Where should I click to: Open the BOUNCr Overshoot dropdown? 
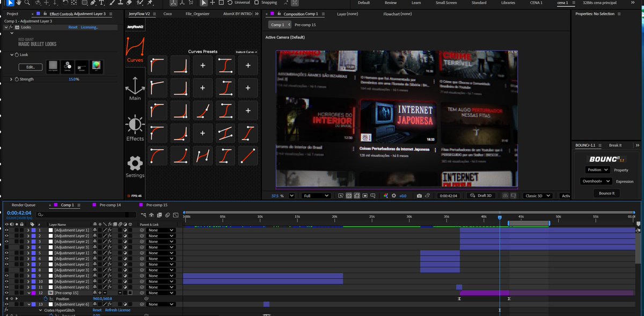(x=596, y=181)
